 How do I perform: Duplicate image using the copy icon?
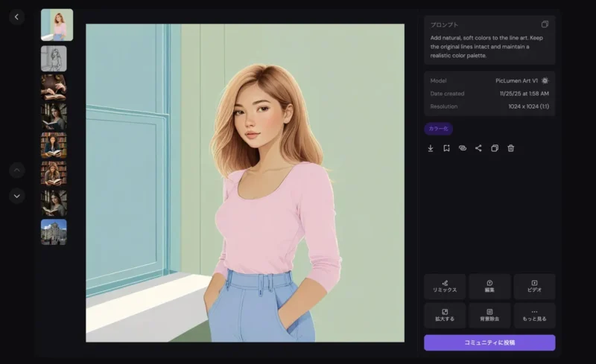coord(495,148)
